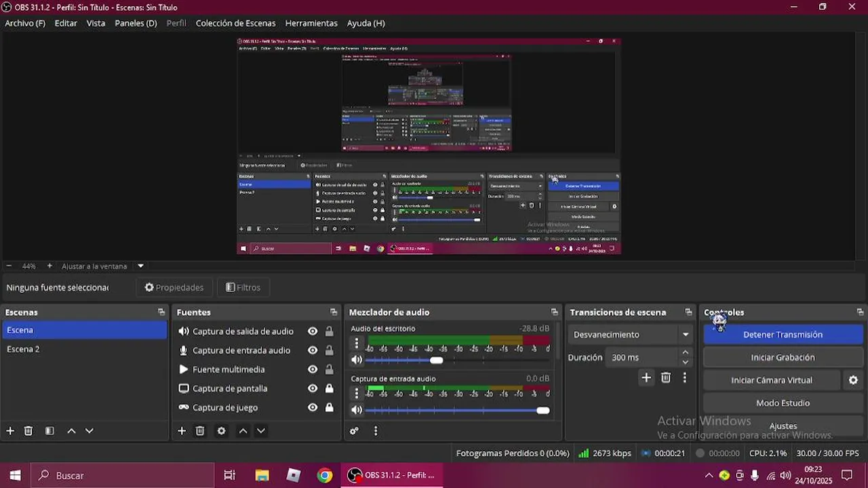Open Ajustes button in Controles
The width and height of the screenshot is (868, 488).
tap(783, 426)
